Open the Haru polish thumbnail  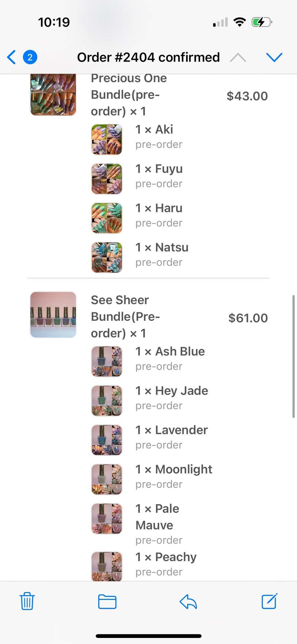click(x=107, y=218)
